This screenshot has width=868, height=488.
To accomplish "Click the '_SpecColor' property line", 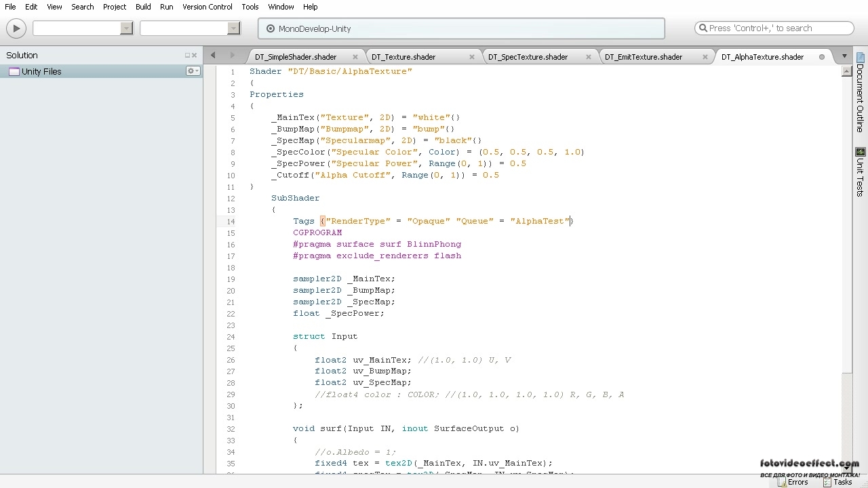I will point(428,152).
